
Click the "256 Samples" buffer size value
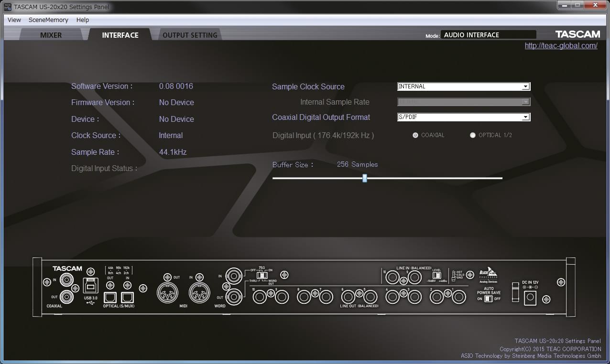coord(357,164)
